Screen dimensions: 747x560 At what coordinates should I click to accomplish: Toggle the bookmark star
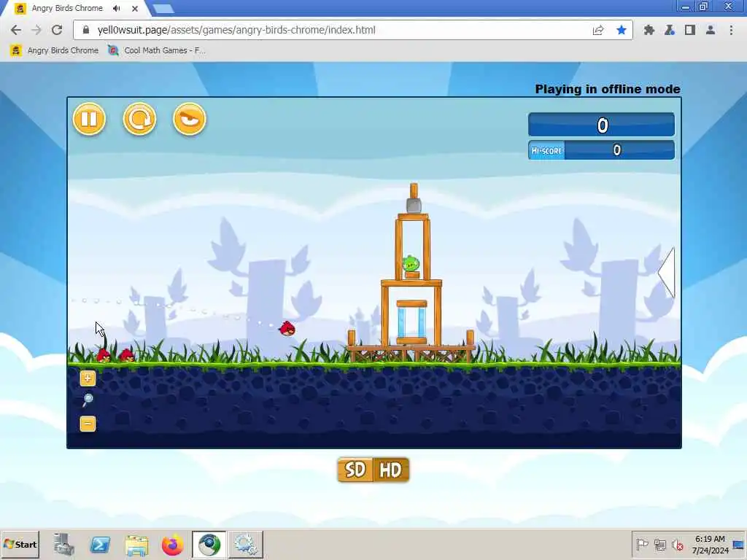tap(622, 30)
